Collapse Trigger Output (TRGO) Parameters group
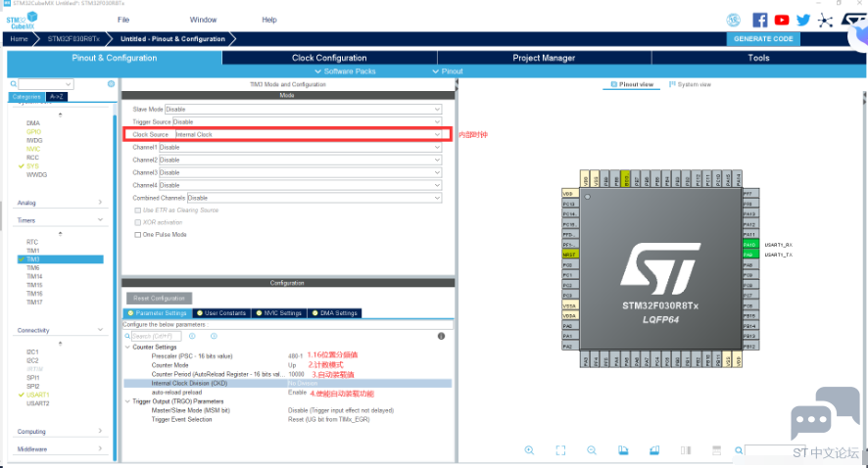The image size is (868, 468). (x=127, y=401)
